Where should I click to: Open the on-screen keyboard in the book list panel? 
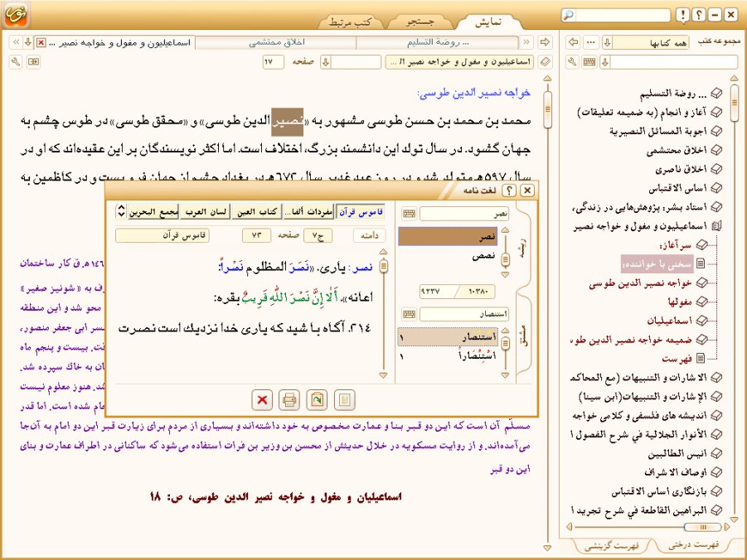[589, 61]
